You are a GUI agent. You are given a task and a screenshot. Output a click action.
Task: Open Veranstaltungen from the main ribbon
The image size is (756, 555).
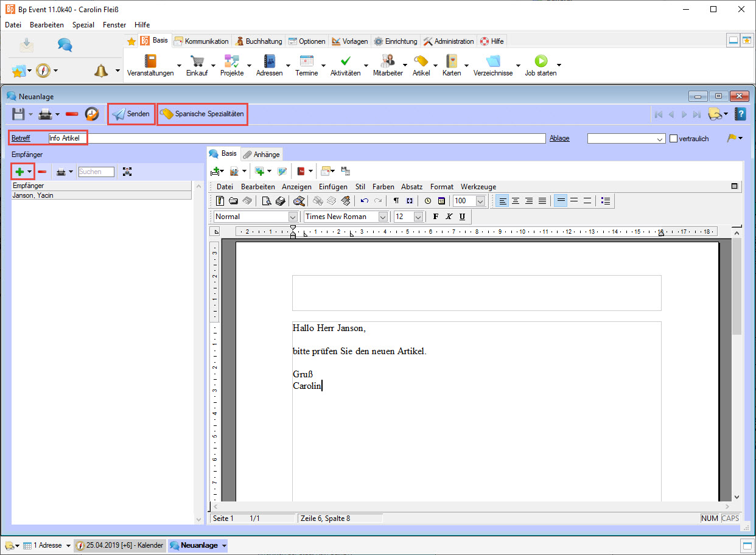point(150,61)
